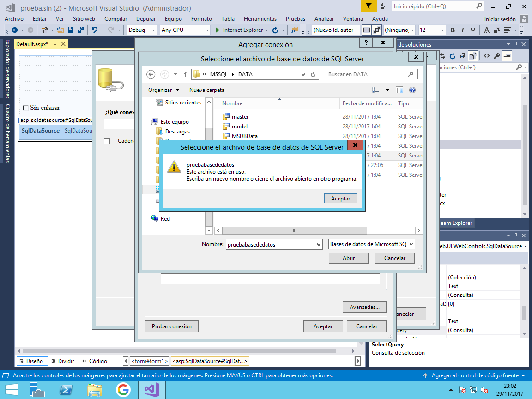Toggle the preview pane icon in file dialog
532x399 pixels.
tap(399, 90)
